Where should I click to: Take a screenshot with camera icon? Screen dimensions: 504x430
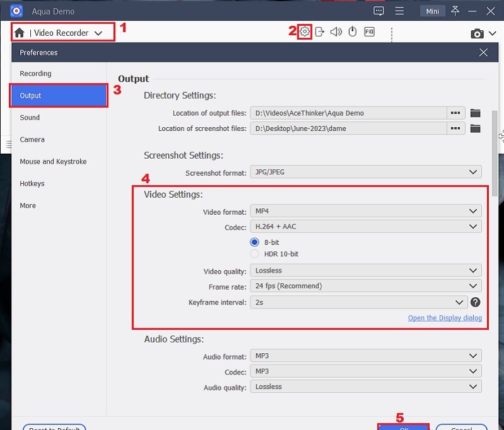[x=477, y=33]
